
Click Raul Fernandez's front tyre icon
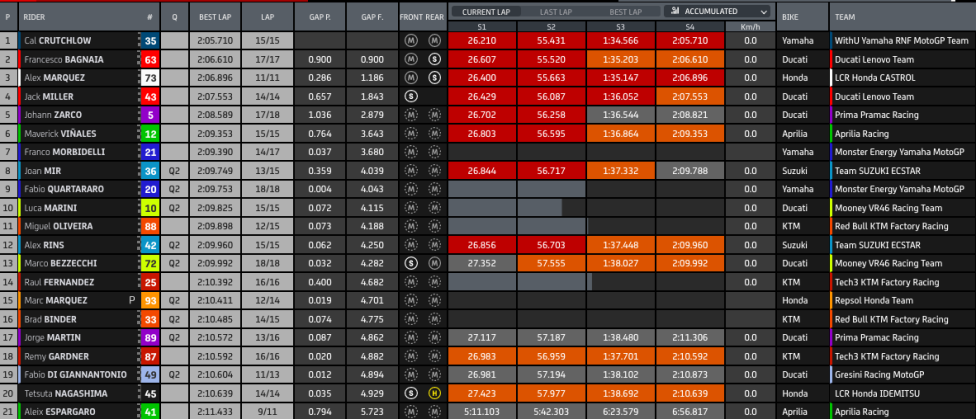click(x=411, y=282)
